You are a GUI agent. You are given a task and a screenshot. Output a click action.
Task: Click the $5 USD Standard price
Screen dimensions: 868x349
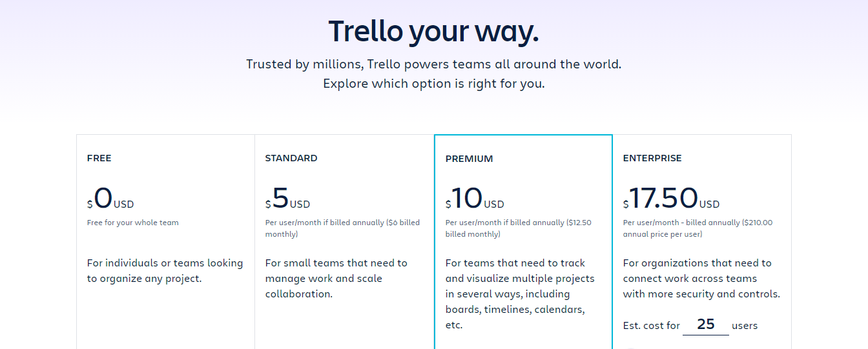[x=287, y=199]
